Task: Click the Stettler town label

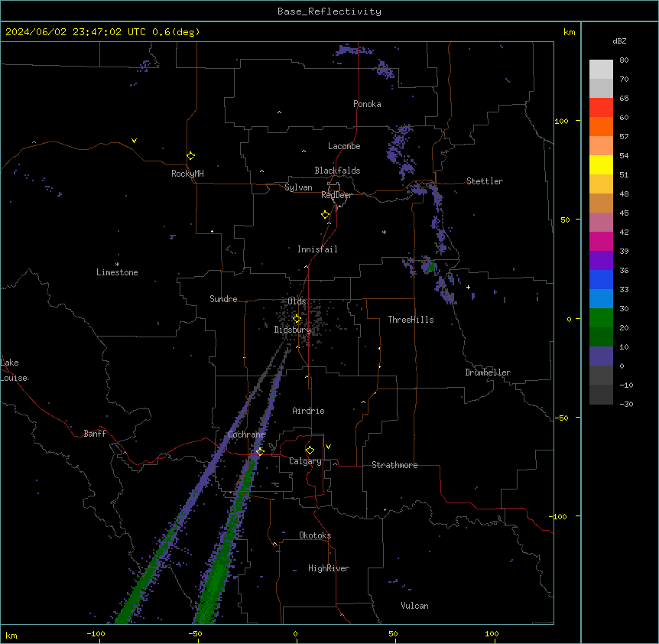Action: pos(485,181)
